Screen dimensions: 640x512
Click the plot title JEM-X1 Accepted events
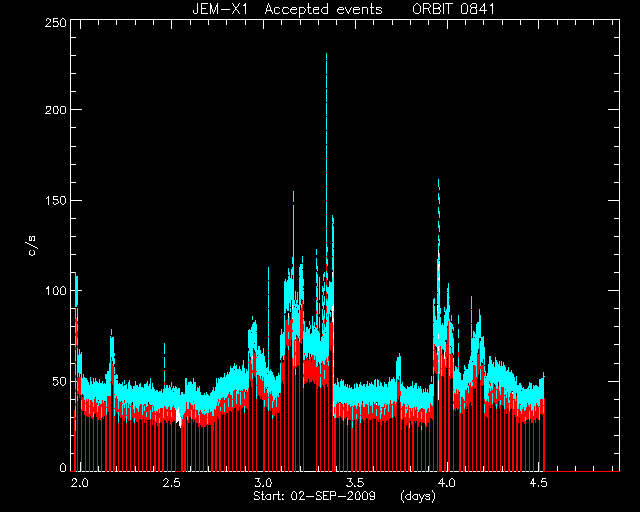[287, 9]
